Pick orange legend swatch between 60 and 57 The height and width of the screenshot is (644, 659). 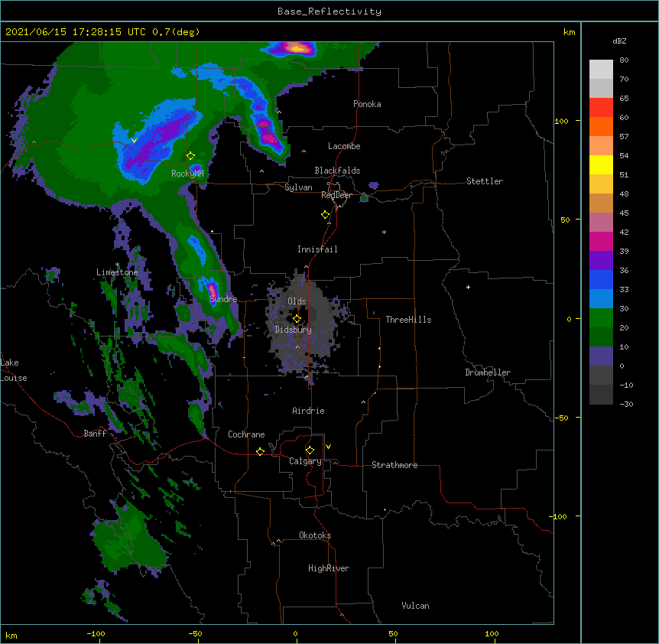coord(601,126)
